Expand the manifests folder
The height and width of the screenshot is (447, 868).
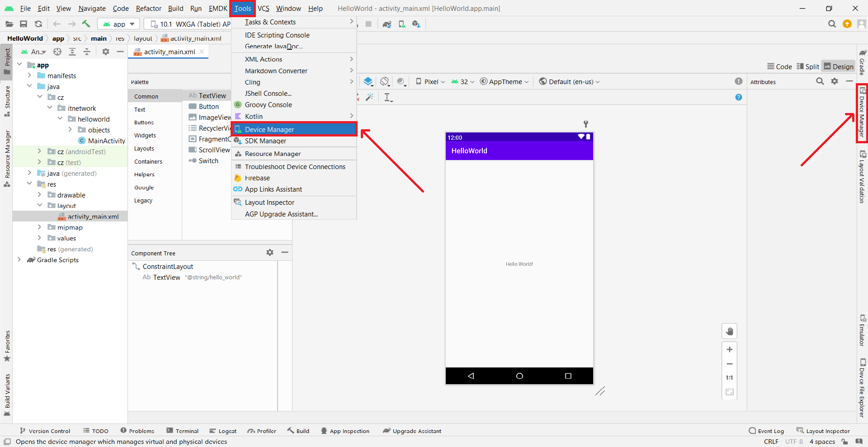(x=29, y=75)
